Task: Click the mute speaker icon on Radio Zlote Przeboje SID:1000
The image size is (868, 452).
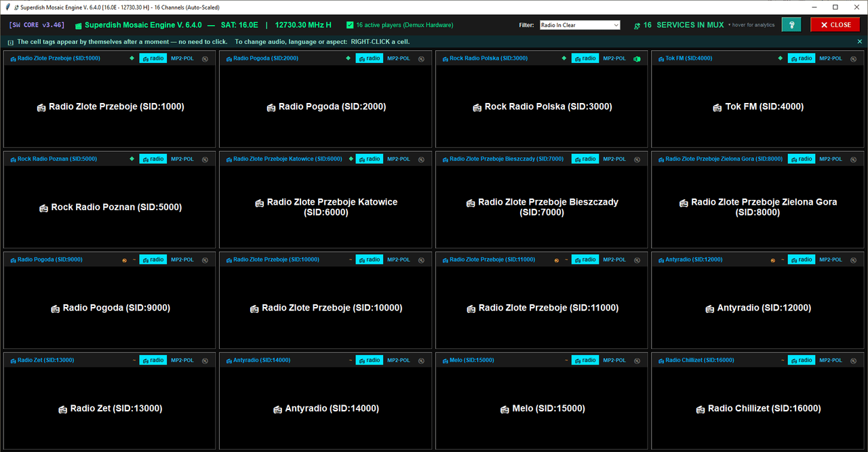Action: (x=205, y=58)
